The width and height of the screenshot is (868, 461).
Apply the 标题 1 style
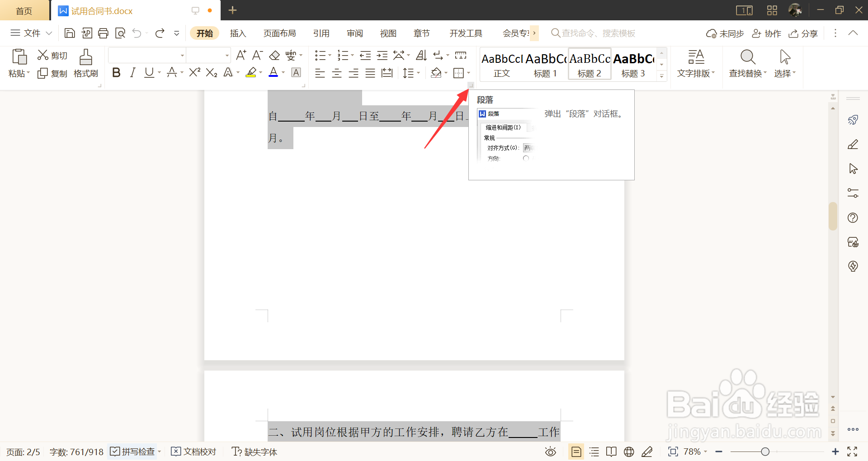tap(545, 65)
